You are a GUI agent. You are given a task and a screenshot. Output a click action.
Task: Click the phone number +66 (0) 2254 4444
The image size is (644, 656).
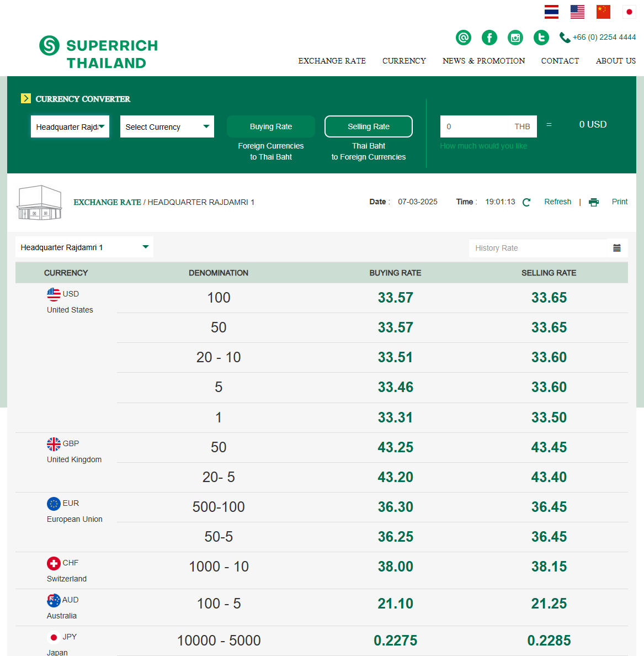click(x=604, y=37)
